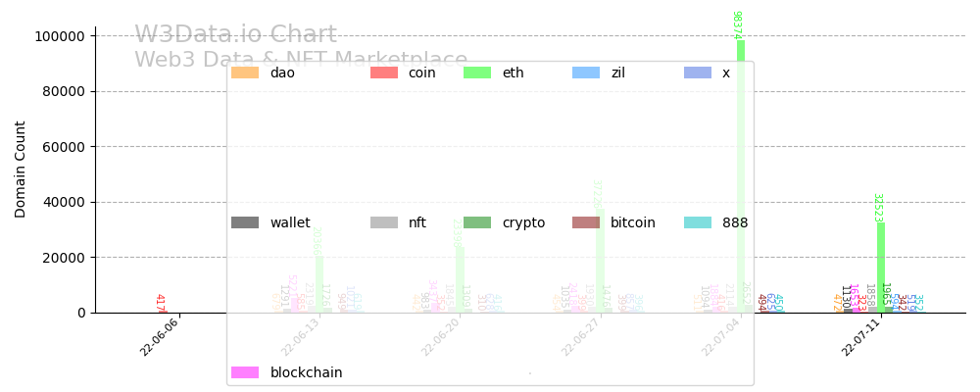Image resolution: width=980 pixels, height=392 pixels.
Task: Select the wallet legend gray swatch
Action: (x=245, y=222)
